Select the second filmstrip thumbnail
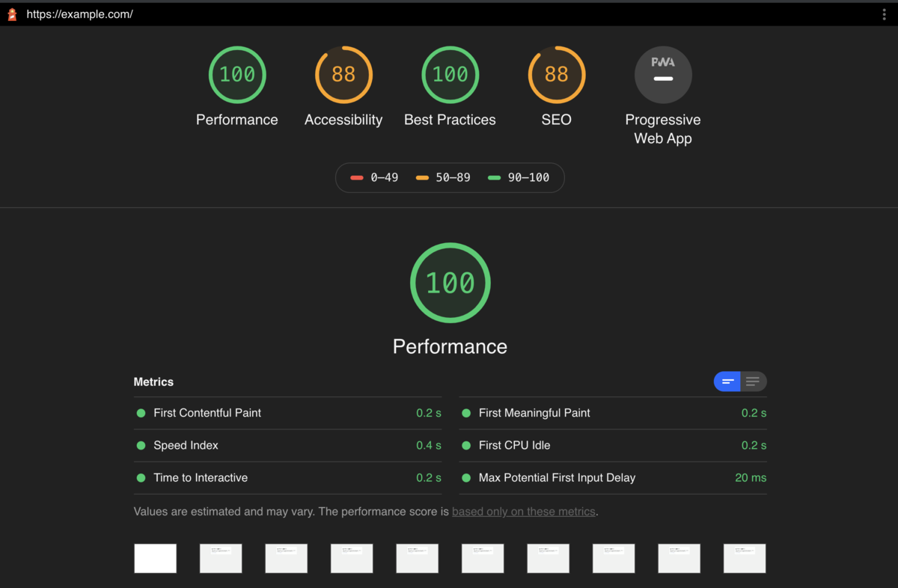The image size is (898, 588). click(x=221, y=558)
